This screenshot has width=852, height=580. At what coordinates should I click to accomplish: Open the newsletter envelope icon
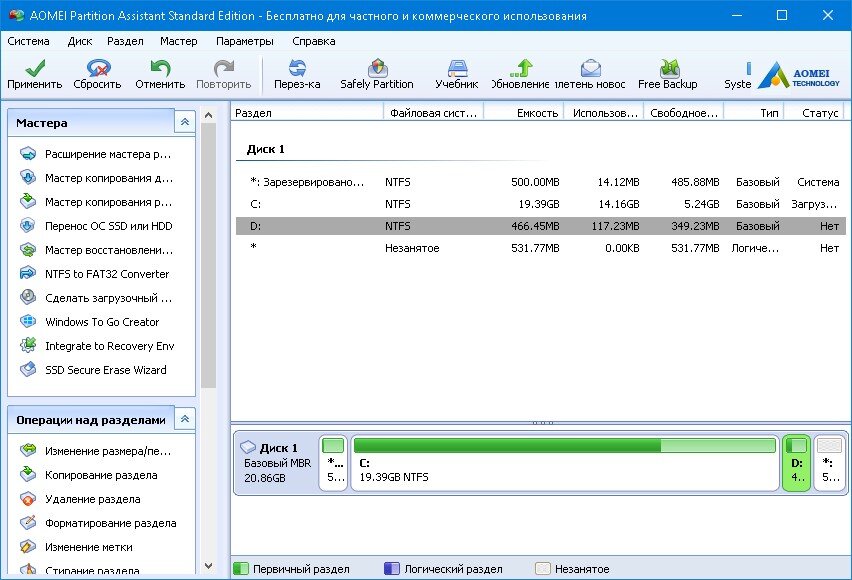pyautogui.click(x=591, y=68)
